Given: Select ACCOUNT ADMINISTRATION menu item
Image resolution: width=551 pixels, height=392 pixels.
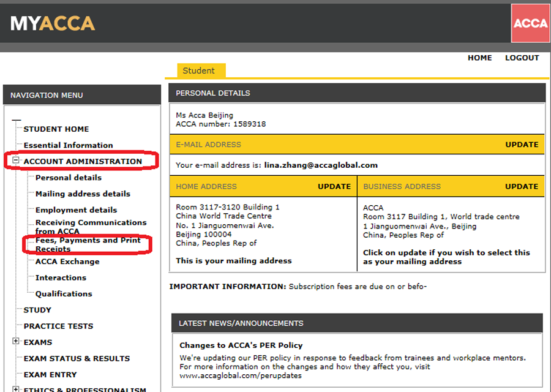Looking at the screenshot, I should pos(83,161).
